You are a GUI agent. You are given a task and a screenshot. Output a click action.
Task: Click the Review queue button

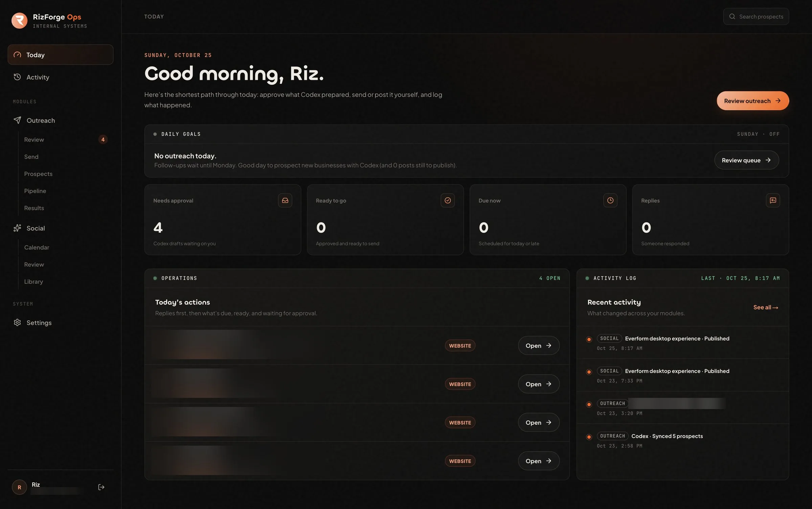pos(746,160)
